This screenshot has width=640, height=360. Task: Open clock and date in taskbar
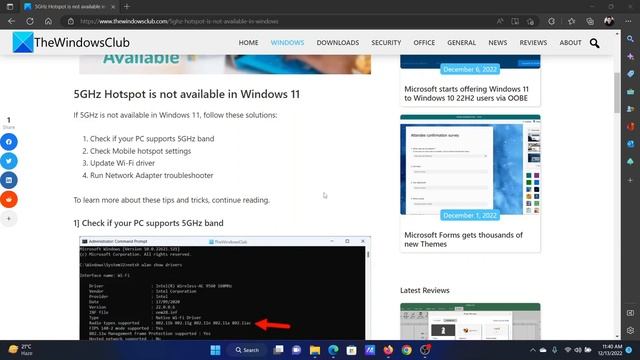[x=610, y=350]
